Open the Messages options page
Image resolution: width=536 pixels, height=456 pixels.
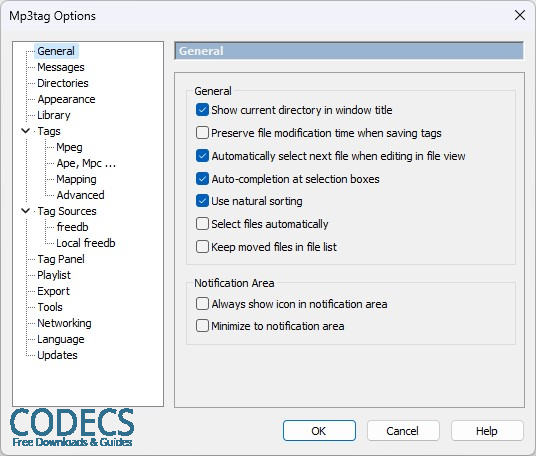(x=61, y=67)
